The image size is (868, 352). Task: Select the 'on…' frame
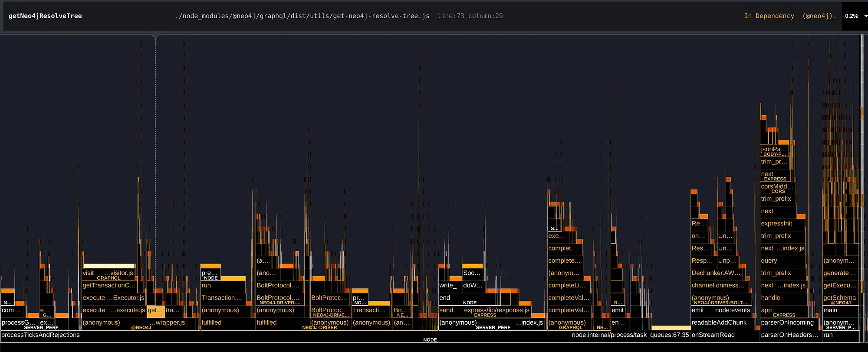(x=700, y=237)
